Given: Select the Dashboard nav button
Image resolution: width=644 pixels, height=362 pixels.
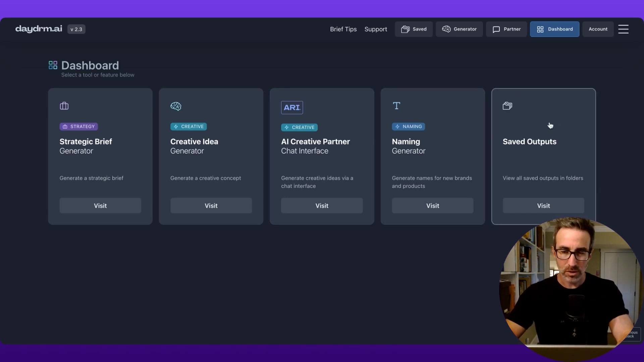Looking at the screenshot, I should 554,29.
